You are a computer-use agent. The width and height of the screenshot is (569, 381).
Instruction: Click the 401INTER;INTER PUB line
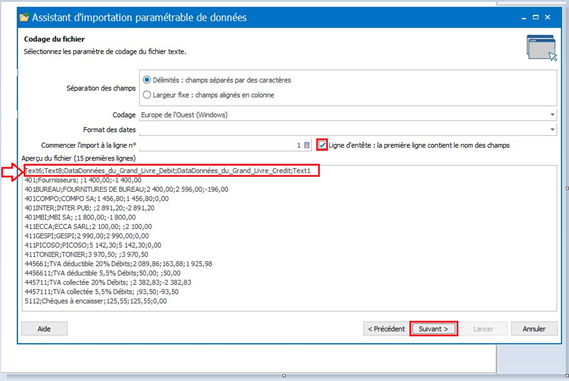click(x=90, y=208)
